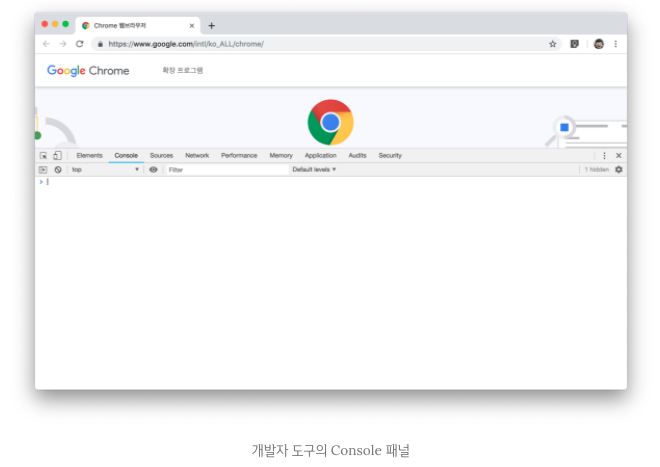Screen dimensions: 660x467
Task: Open Chrome's three-dot menu
Action: pyautogui.click(x=615, y=44)
